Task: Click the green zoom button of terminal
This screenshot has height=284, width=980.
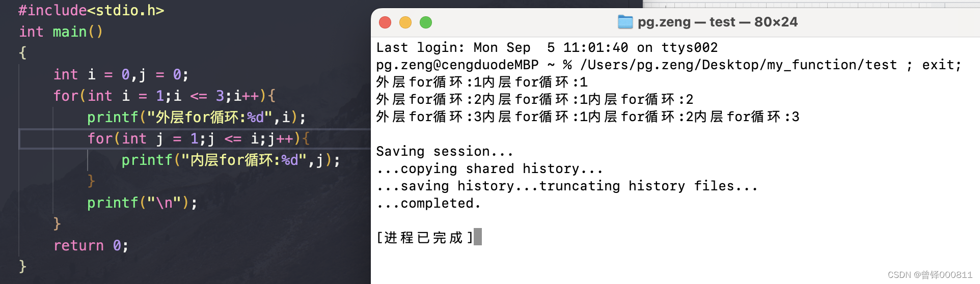Action: click(426, 22)
